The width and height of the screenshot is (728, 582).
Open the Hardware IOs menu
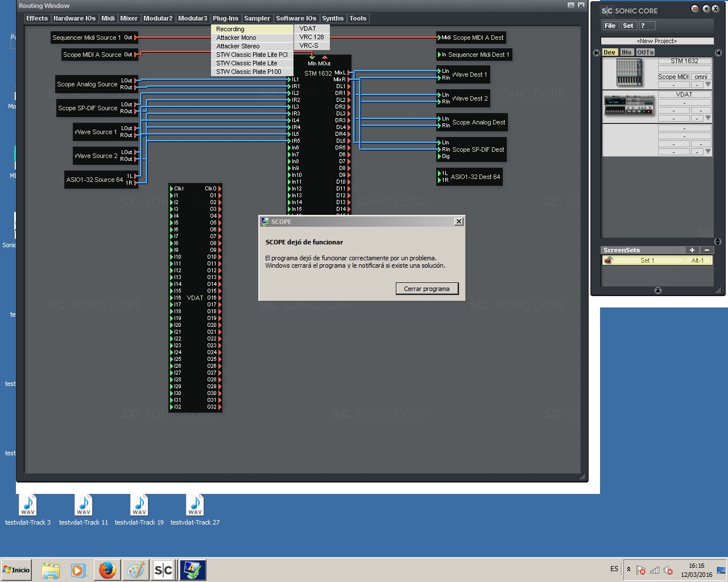[75, 18]
